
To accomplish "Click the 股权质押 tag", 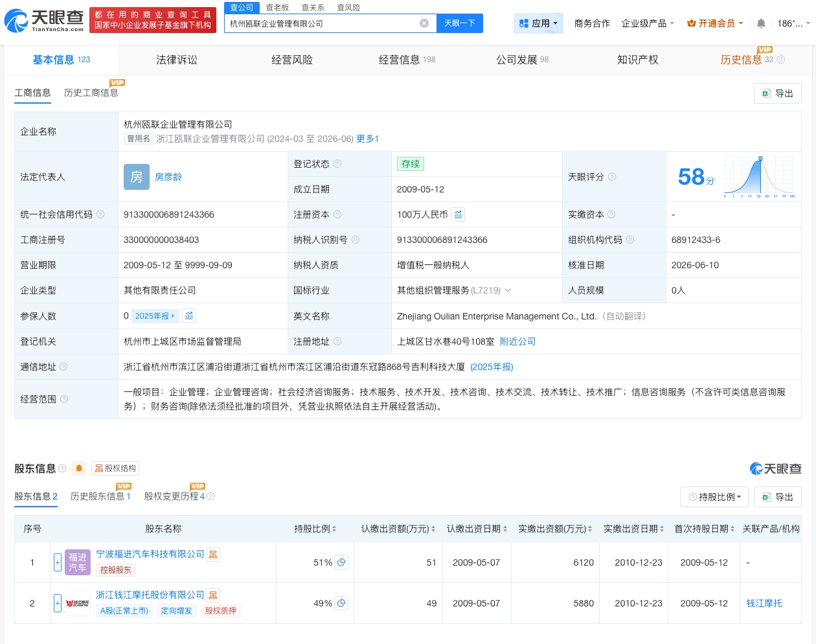I will point(220,610).
